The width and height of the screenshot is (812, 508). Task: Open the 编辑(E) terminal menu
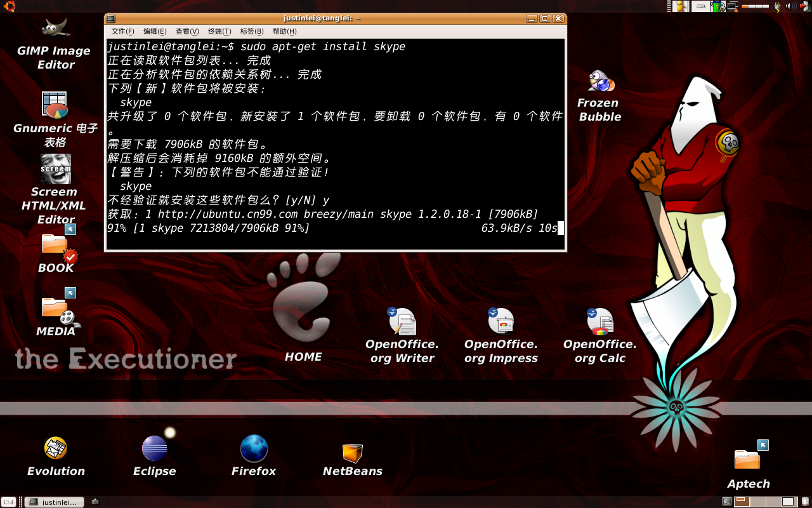click(x=155, y=31)
